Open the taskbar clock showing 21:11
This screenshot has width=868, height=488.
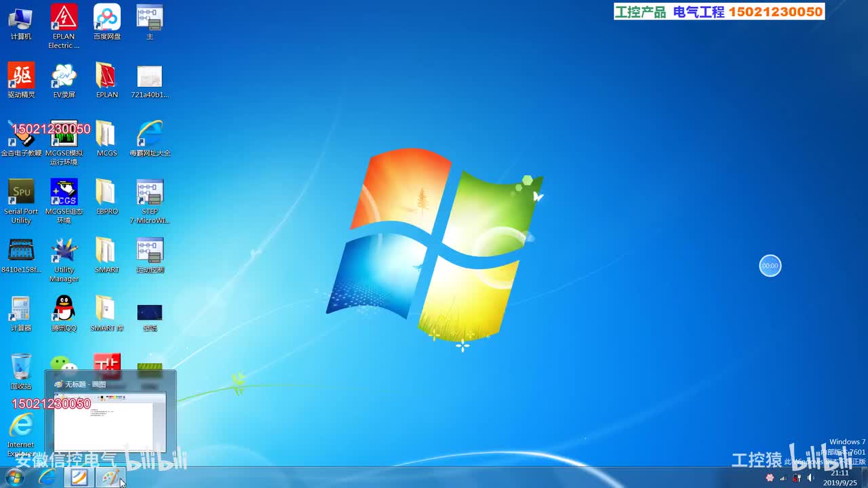pos(840,478)
